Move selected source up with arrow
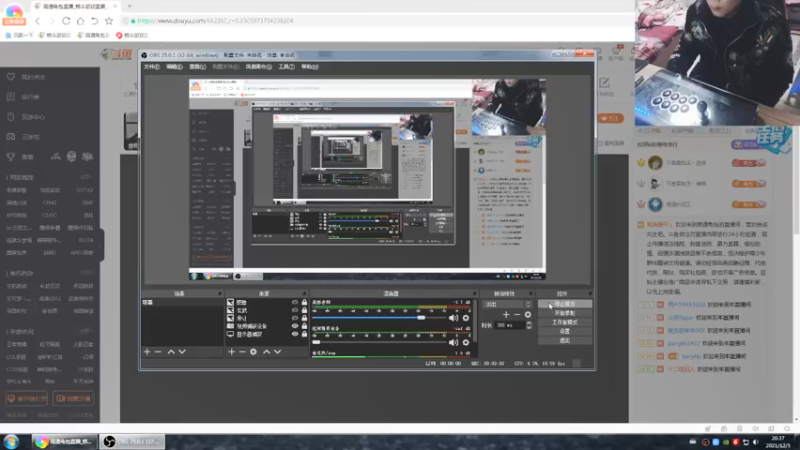Screen dimensions: 800x450 tap(266, 352)
